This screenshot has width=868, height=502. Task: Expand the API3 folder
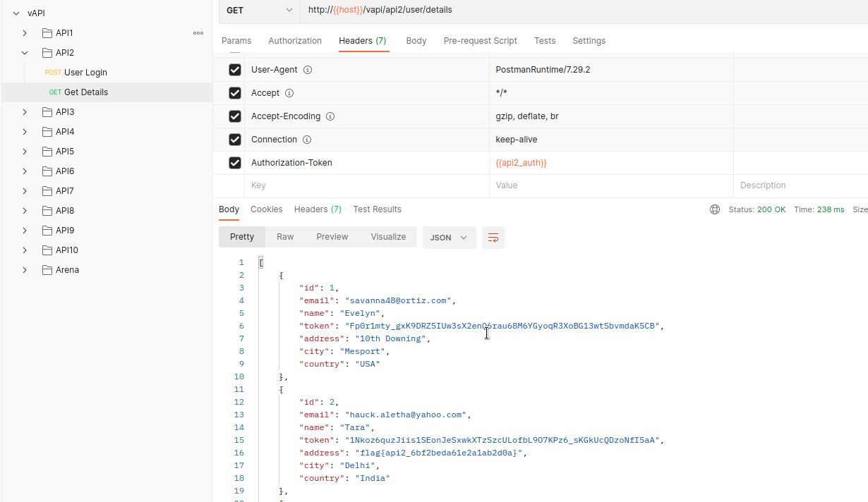(x=25, y=112)
